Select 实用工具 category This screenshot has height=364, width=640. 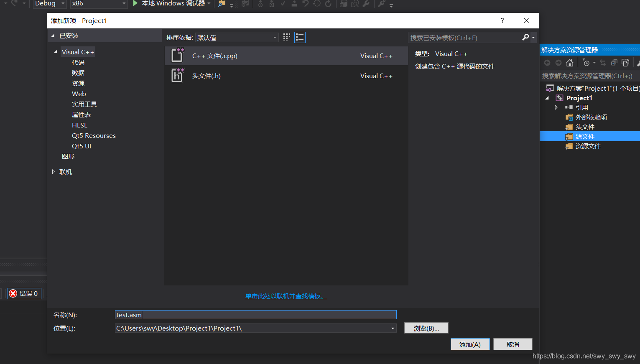click(x=84, y=104)
